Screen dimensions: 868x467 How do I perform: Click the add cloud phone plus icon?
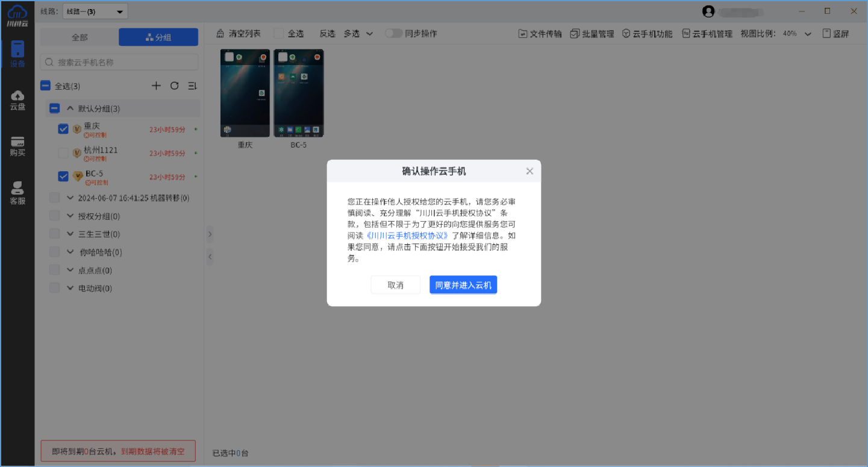tap(156, 85)
